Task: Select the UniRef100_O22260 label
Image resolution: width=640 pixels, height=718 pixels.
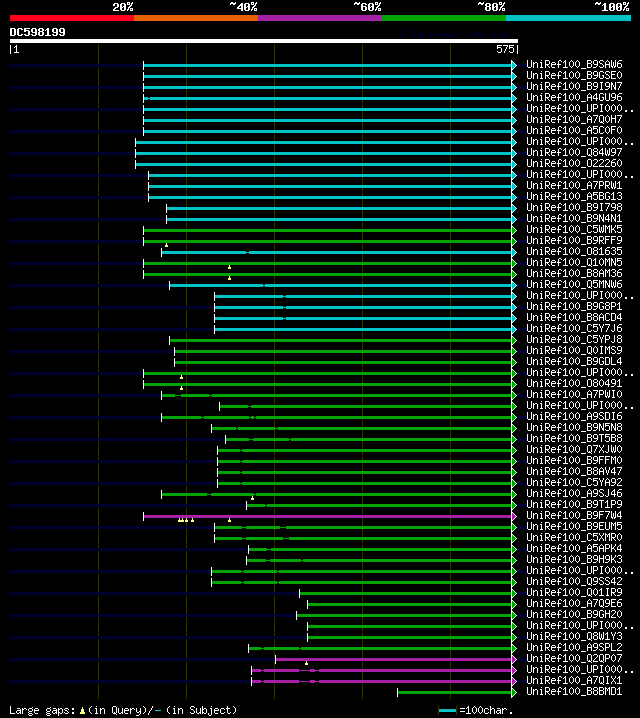Action: 574,163
